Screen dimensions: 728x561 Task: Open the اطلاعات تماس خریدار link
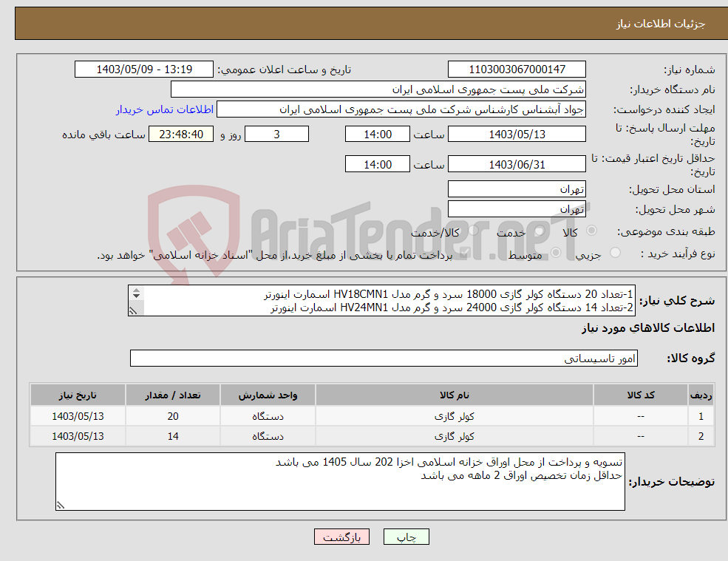165,109
